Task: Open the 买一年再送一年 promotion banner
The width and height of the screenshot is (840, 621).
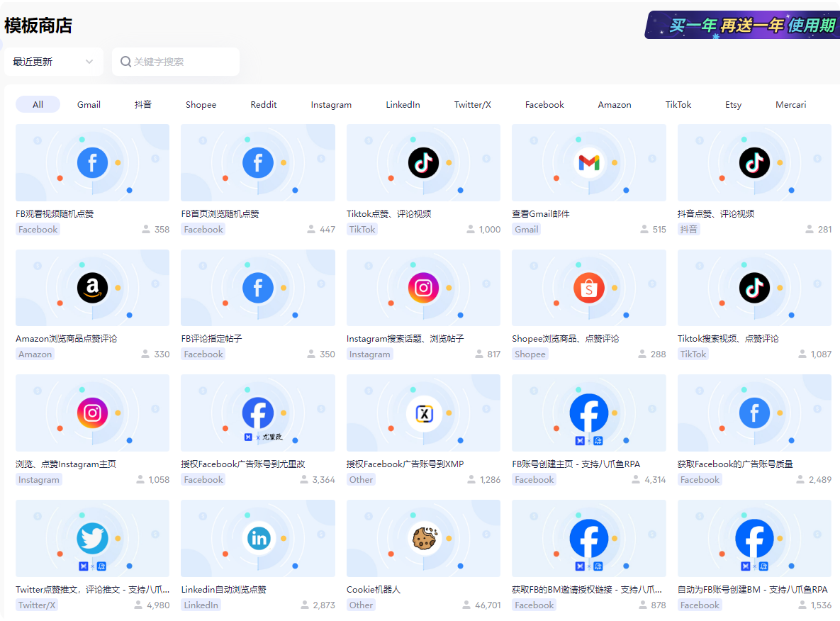Action: point(742,26)
